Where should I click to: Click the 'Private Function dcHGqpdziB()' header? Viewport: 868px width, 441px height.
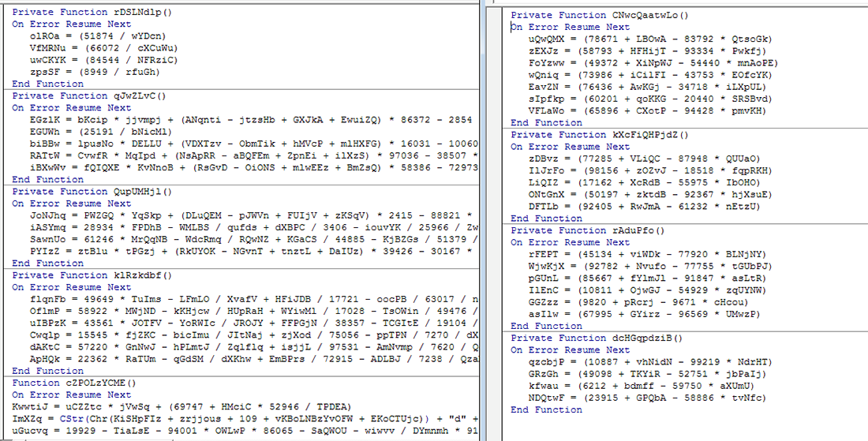point(597,338)
